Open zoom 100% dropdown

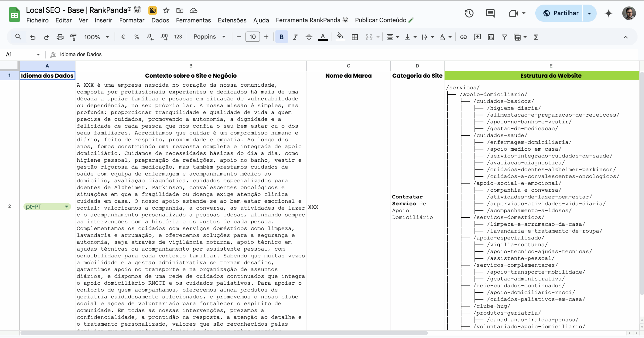[97, 37]
